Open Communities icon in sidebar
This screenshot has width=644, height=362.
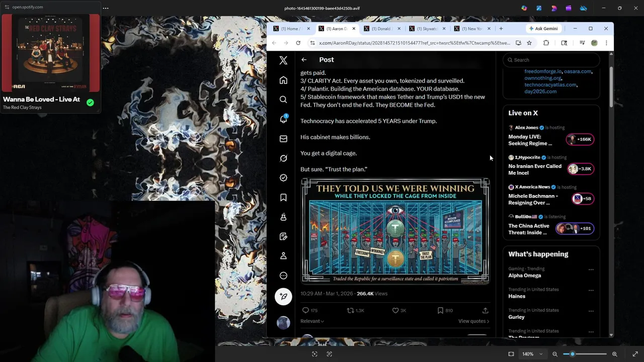click(283, 217)
